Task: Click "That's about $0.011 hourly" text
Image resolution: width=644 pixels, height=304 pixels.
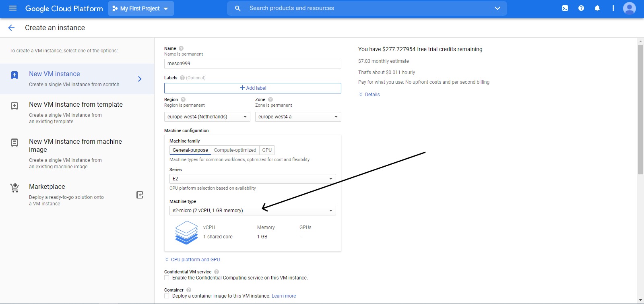Action: pyautogui.click(x=386, y=72)
